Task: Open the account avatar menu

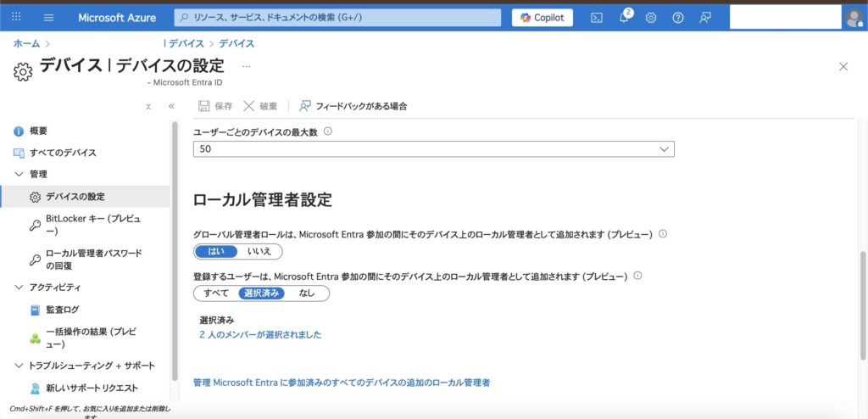Action: click(854, 18)
